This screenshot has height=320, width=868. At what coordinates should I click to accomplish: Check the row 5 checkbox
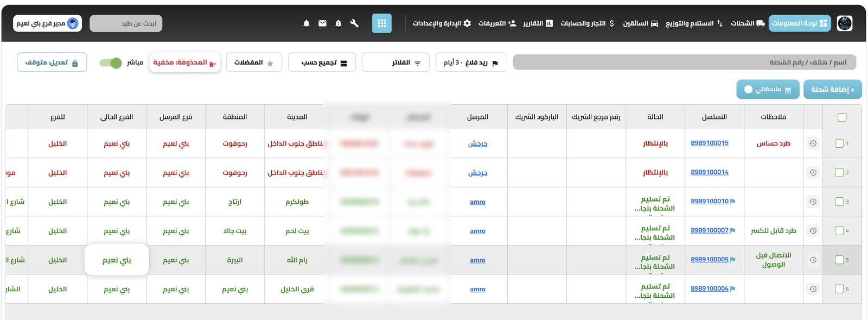coord(839,260)
